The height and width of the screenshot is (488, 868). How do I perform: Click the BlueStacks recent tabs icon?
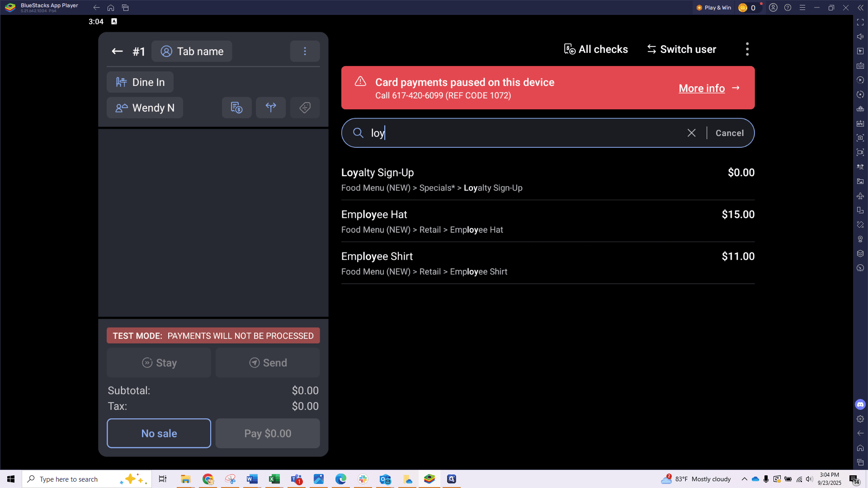(x=125, y=8)
